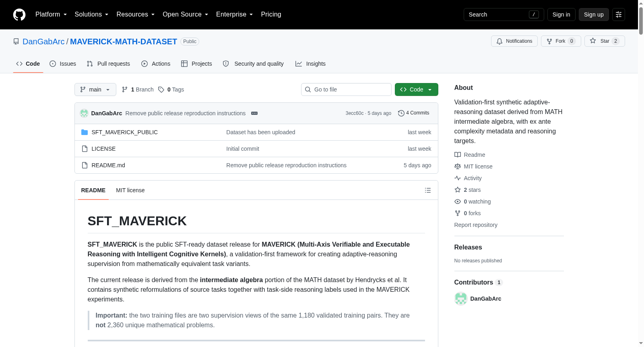Expand the Enterprise menu
The width and height of the screenshot is (644, 347).
(x=235, y=15)
